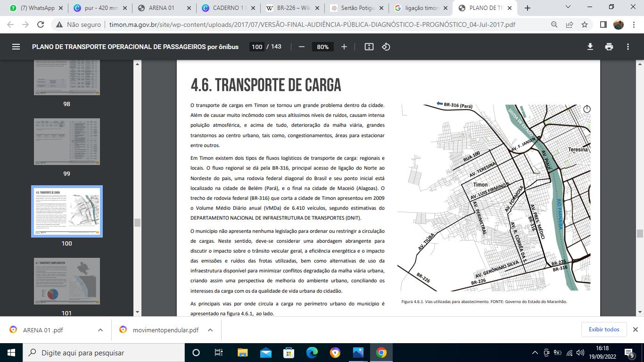Select page 98 thumbnail
Screen dimensions: 644x362
tap(67, 78)
